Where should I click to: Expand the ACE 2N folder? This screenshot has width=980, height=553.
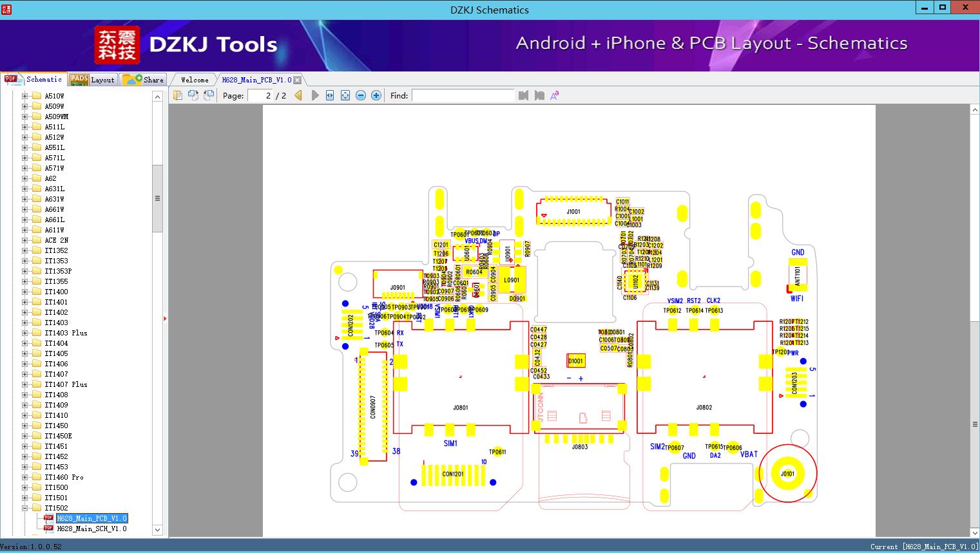pos(25,240)
